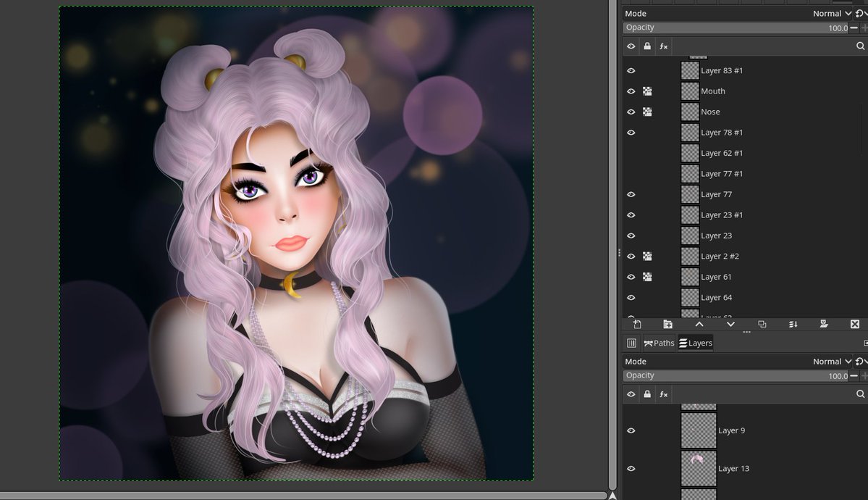This screenshot has width=868, height=500.
Task: Select Layer 64 by its name
Action: tap(716, 298)
